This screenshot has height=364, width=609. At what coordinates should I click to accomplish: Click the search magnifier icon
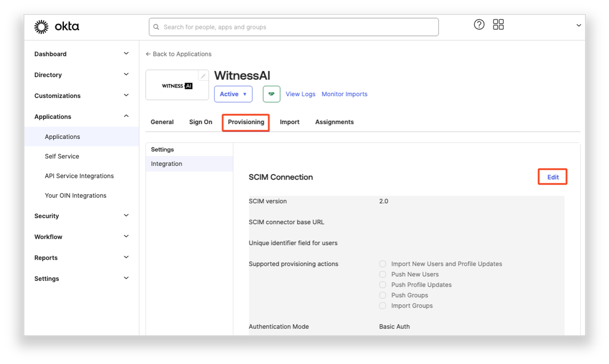[156, 27]
